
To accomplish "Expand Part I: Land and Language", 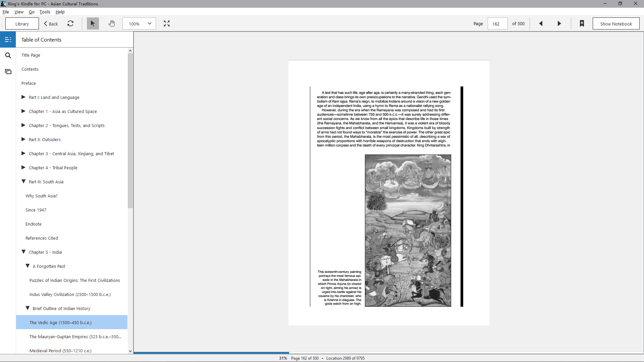I will [x=23, y=97].
